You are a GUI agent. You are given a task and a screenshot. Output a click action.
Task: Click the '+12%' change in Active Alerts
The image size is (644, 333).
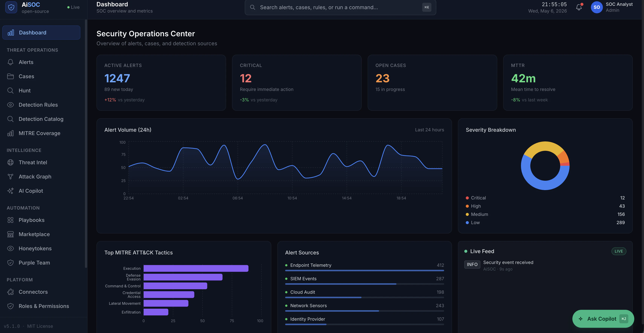[110, 100]
